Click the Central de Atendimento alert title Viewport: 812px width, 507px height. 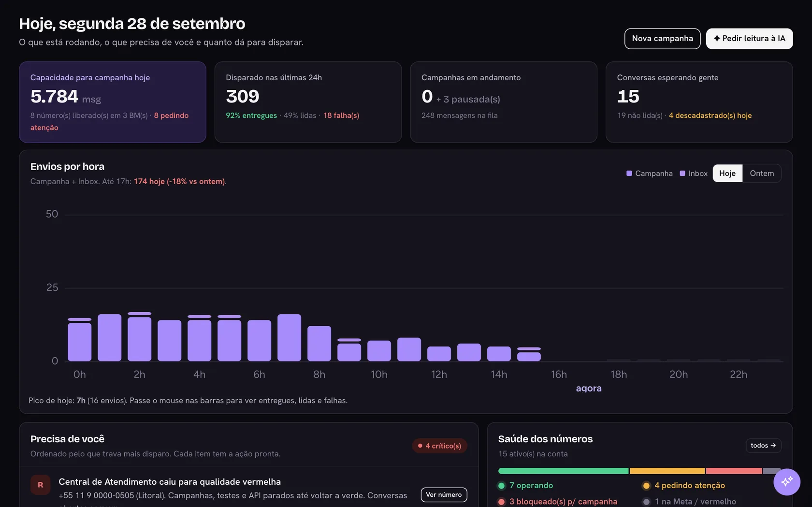(170, 482)
